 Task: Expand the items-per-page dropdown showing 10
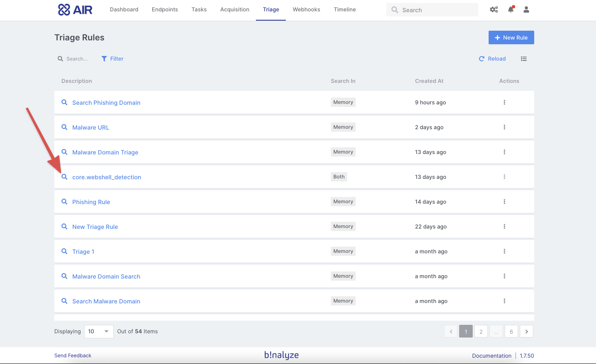(99, 332)
